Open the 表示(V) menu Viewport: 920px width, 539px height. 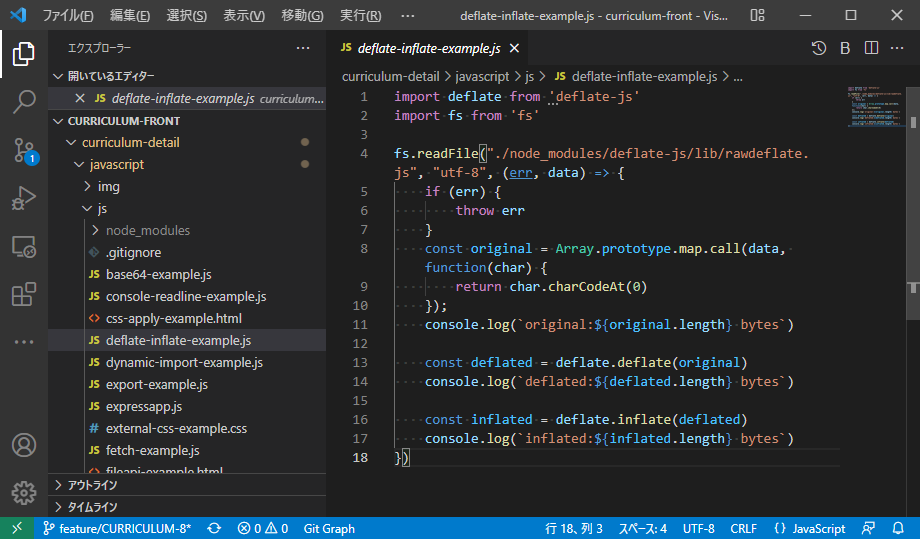[x=244, y=15]
